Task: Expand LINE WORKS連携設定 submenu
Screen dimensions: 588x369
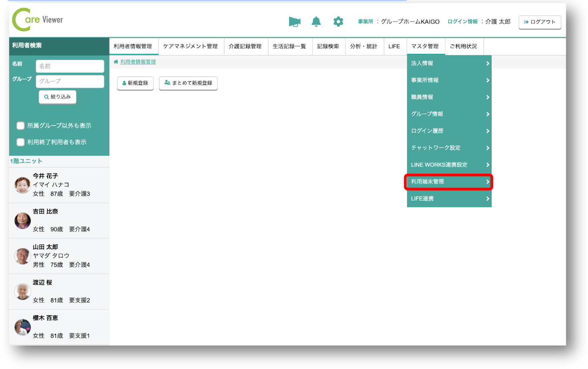Action: coord(449,165)
